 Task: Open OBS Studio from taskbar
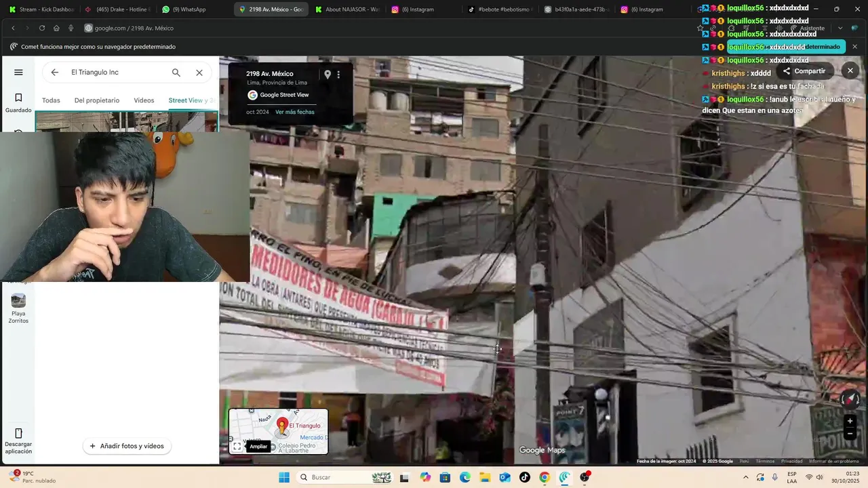(x=585, y=477)
